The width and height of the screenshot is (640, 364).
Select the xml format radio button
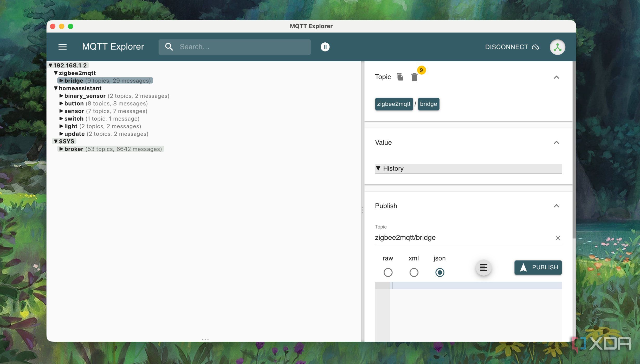(414, 272)
